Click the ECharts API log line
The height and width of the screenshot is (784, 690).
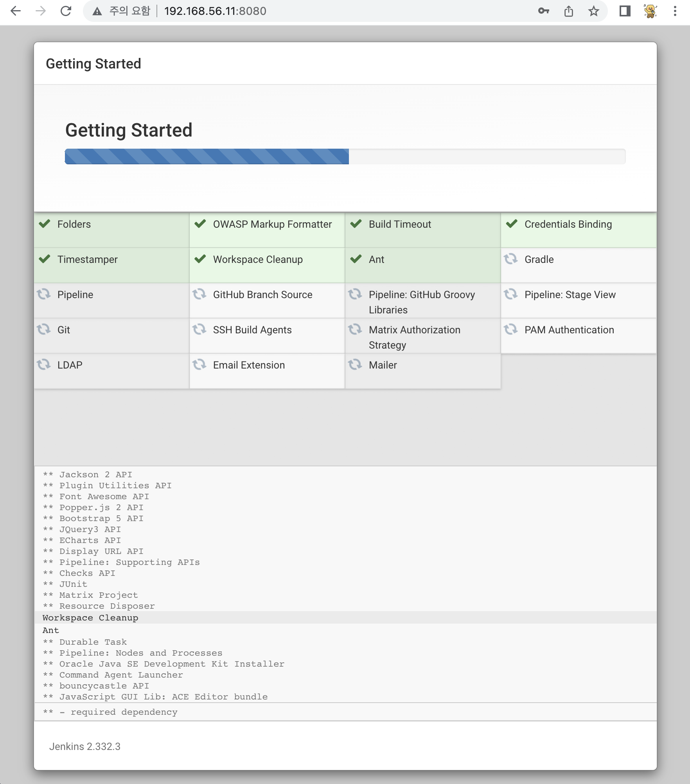pos(82,540)
